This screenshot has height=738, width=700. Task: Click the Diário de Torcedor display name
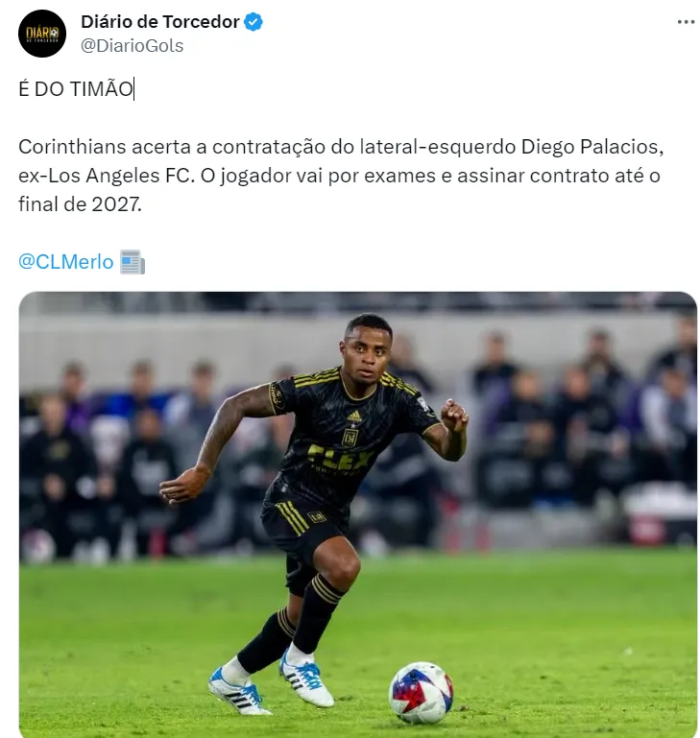160,22
